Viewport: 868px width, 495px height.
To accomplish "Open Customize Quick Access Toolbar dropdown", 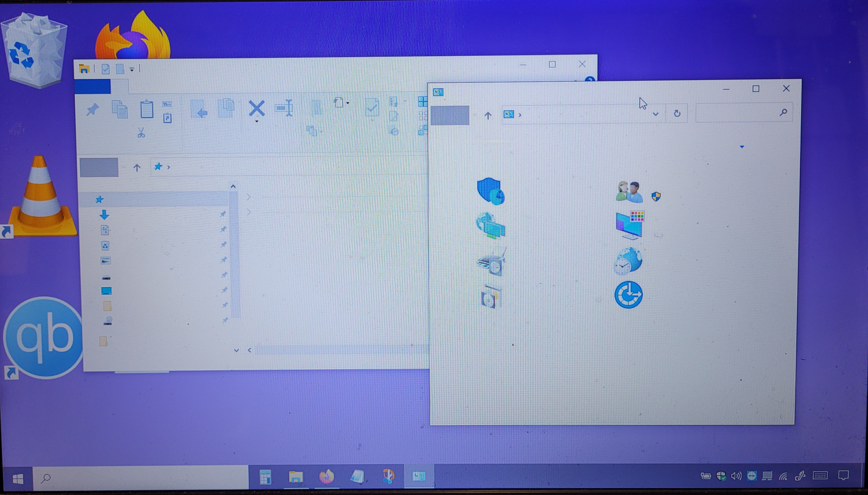I will click(x=132, y=69).
